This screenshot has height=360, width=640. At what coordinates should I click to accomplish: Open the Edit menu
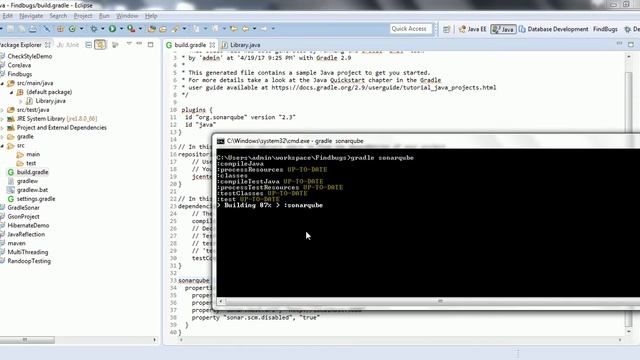click(x=7, y=16)
